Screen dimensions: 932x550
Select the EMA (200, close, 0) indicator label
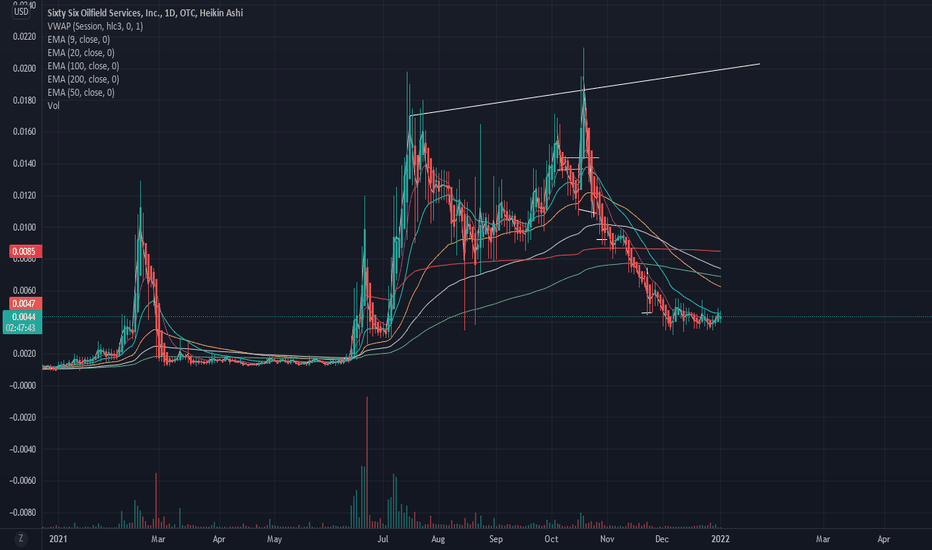[83, 79]
